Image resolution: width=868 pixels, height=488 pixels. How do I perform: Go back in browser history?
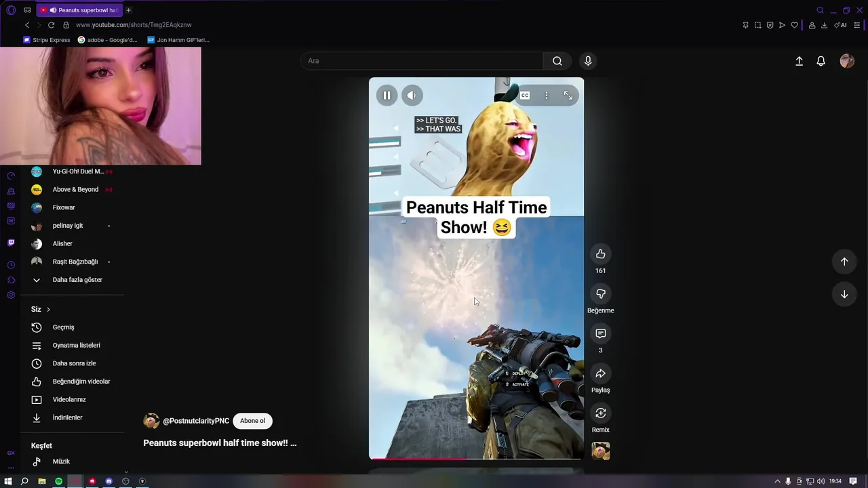point(27,25)
